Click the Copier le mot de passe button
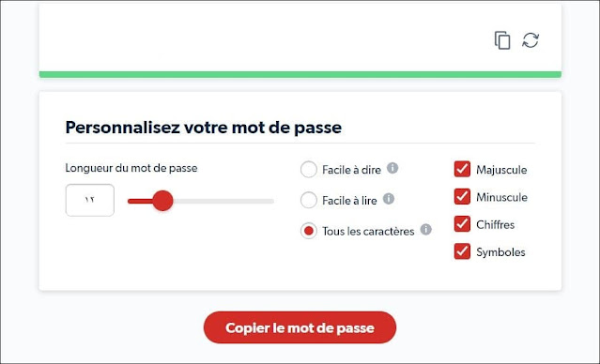 [300, 327]
